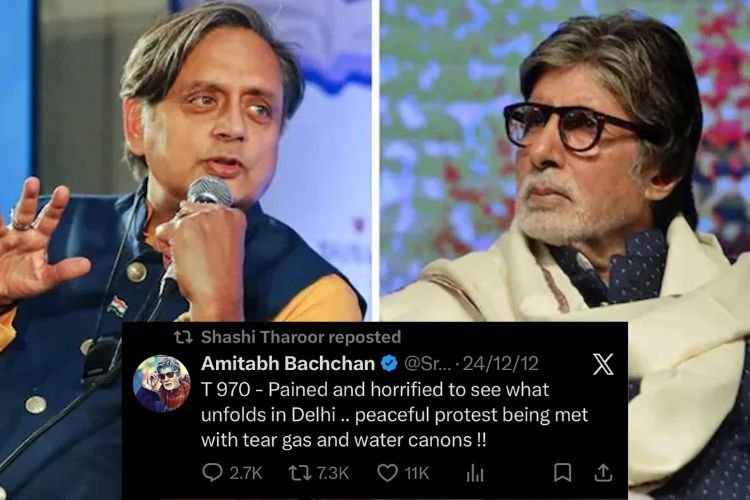Click the @Sr... username handle

click(x=427, y=364)
